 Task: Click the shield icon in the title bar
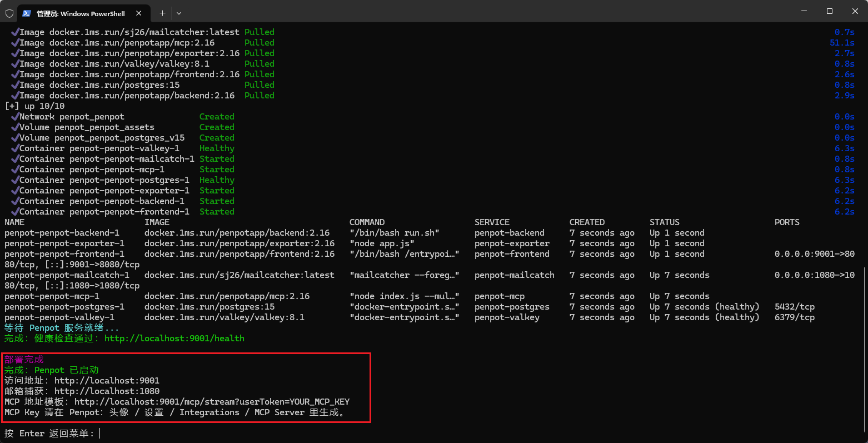point(9,13)
